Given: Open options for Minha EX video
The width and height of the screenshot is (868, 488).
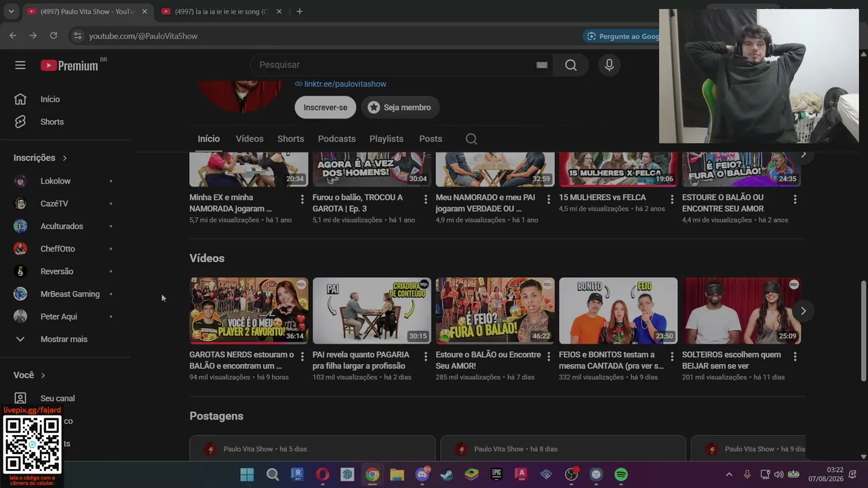Looking at the screenshot, I should point(302,199).
